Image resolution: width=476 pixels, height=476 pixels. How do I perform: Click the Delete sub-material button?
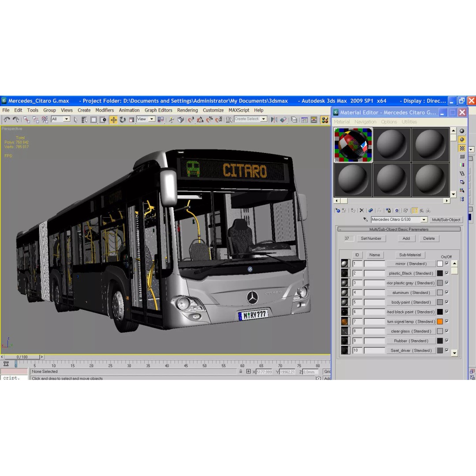429,238
